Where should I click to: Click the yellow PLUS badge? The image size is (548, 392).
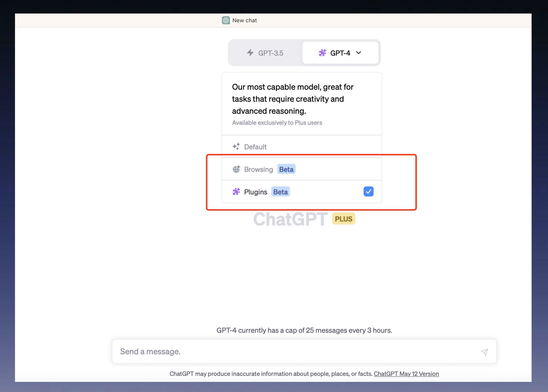[x=343, y=219]
